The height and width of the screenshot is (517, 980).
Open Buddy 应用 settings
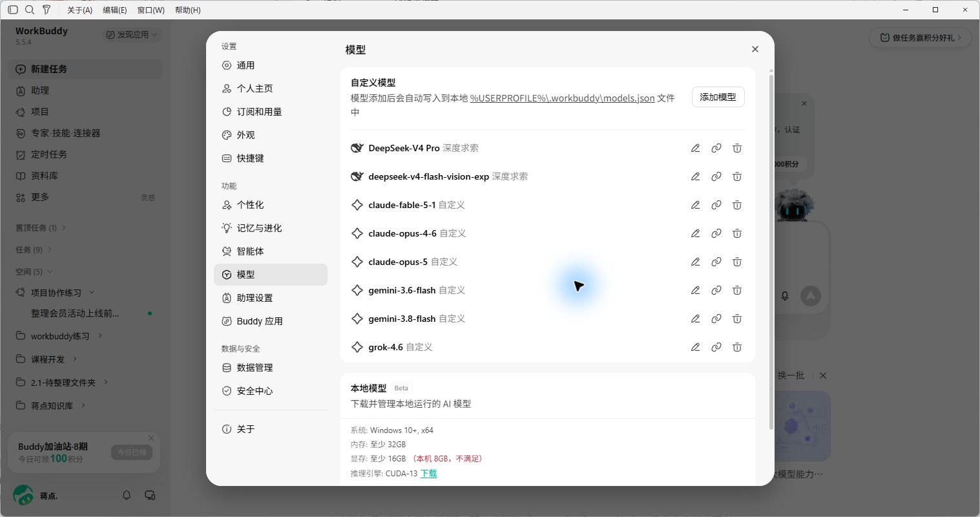[271, 321]
